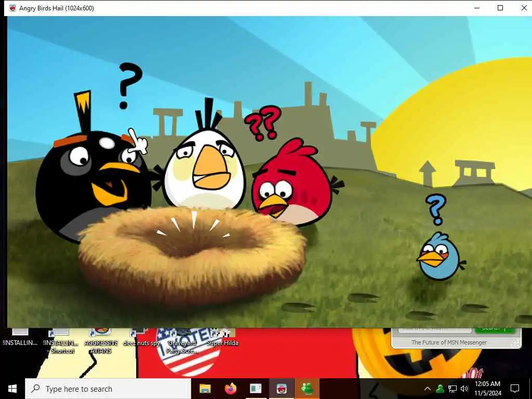Select the newspaper-style app icon on taskbar
Image resolution: width=532 pixels, height=399 pixels.
256,389
